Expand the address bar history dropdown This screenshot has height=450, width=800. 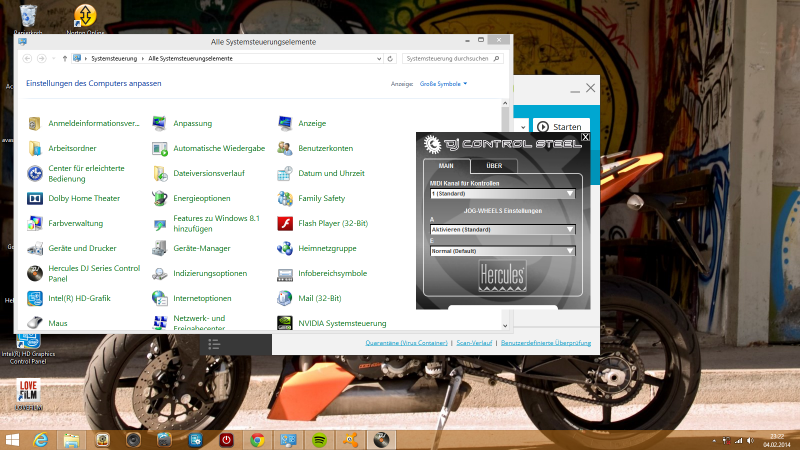click(379, 59)
